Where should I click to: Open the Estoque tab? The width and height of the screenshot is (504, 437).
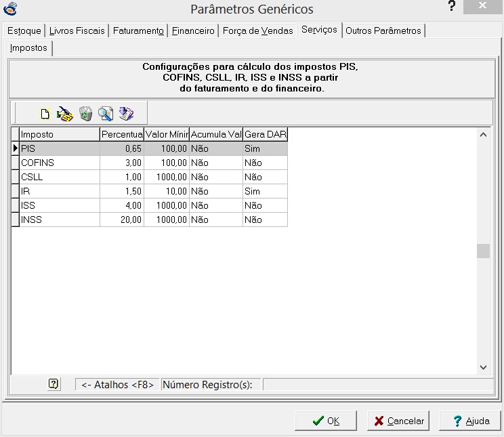coord(24,31)
